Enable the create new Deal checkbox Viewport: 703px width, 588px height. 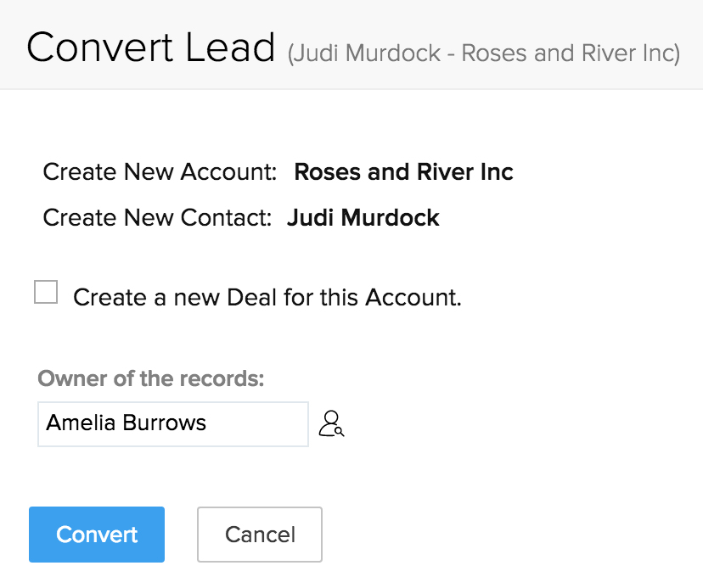[x=46, y=294]
